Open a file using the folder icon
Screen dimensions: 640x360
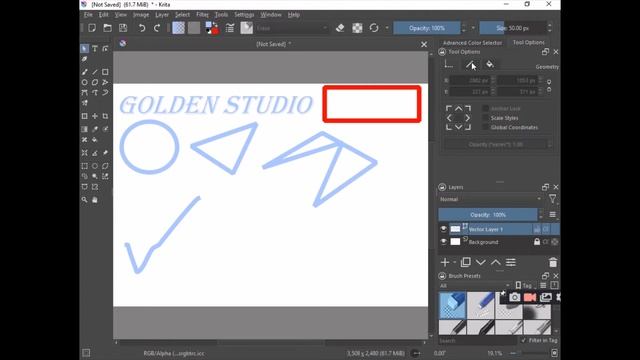107,28
